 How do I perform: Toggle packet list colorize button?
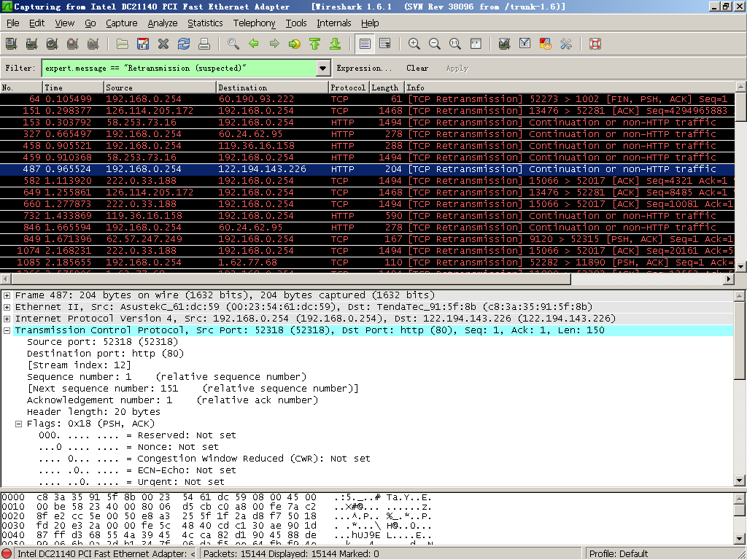[365, 44]
